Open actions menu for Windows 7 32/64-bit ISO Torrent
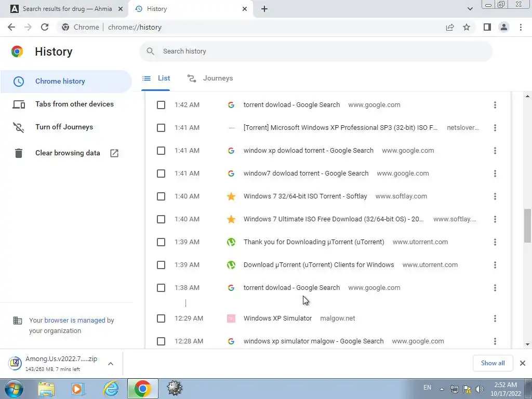 495,196
